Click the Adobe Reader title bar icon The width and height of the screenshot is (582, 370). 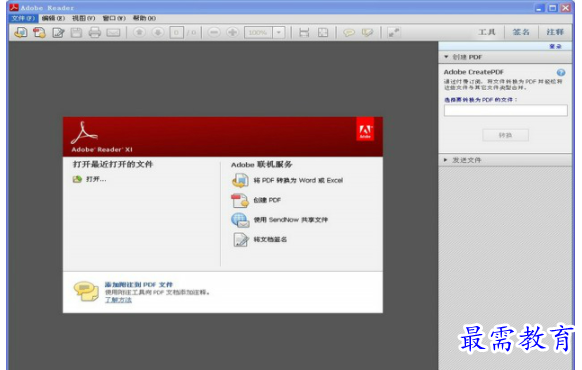pyautogui.click(x=14, y=7)
